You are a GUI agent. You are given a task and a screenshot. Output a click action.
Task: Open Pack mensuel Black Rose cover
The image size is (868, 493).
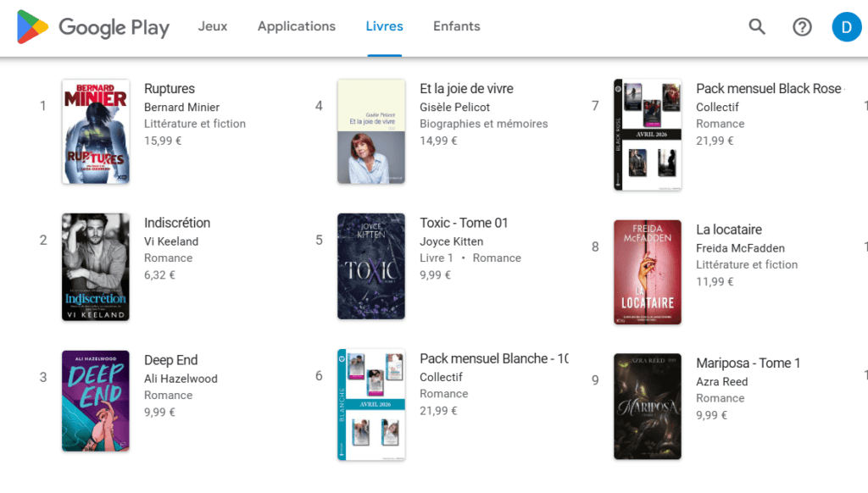[647, 133]
